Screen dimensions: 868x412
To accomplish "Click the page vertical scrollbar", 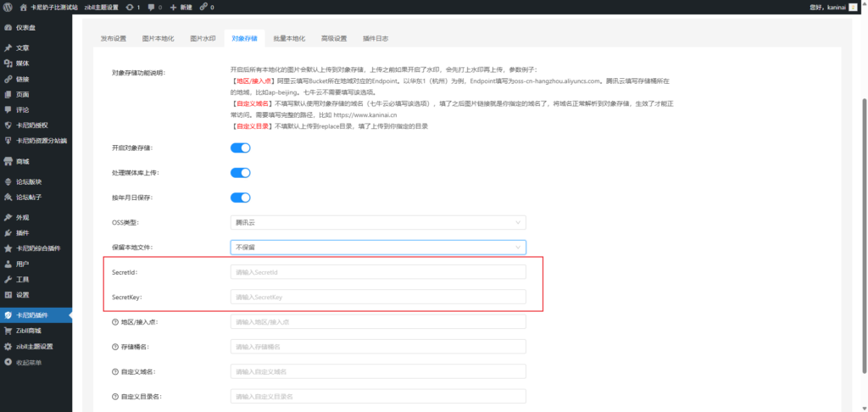I will 865,237.
